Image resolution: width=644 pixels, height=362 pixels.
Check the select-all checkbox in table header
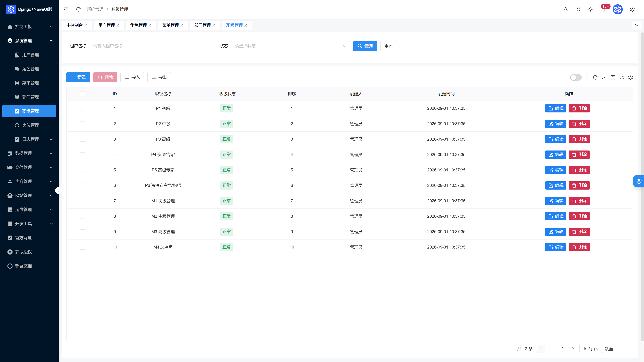pyautogui.click(x=83, y=94)
